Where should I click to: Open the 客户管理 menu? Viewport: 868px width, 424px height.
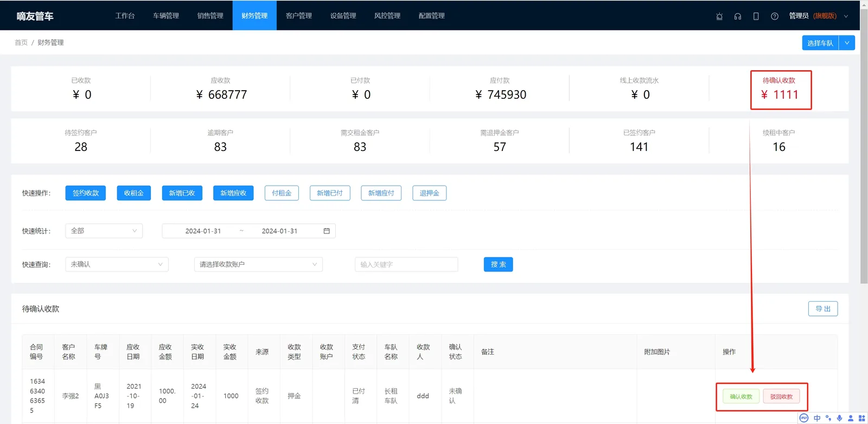(x=299, y=16)
